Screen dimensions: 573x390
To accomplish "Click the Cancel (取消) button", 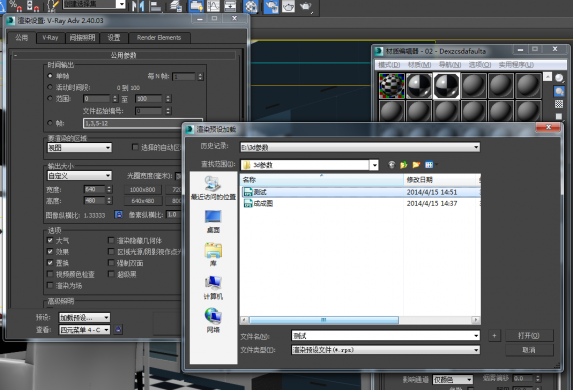I will point(529,350).
